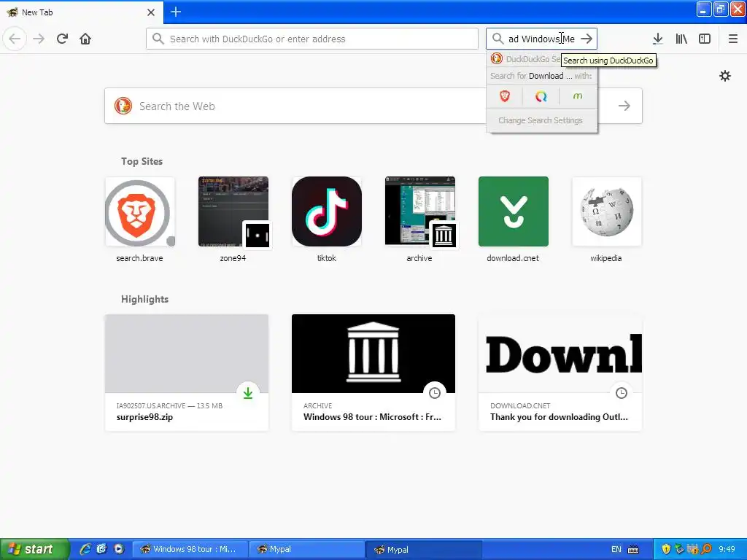
Task: Click the history clock on download.cnet card
Action: coord(622,393)
